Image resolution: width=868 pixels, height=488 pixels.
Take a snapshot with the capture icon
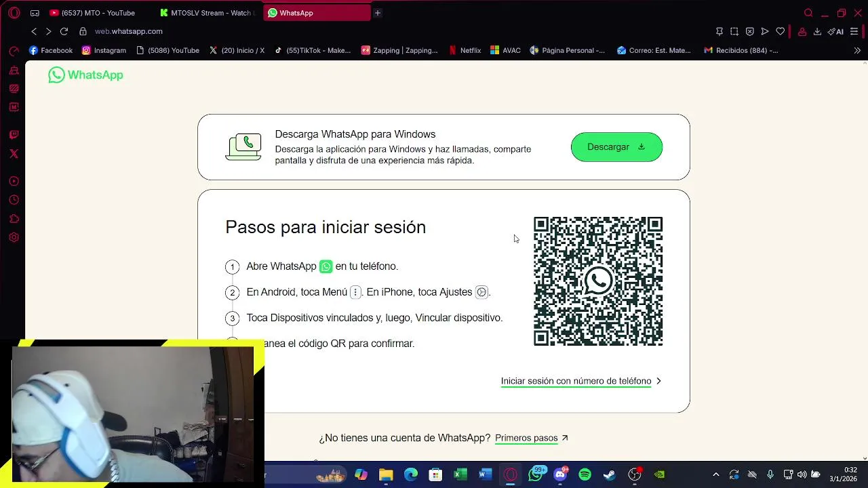tap(734, 31)
